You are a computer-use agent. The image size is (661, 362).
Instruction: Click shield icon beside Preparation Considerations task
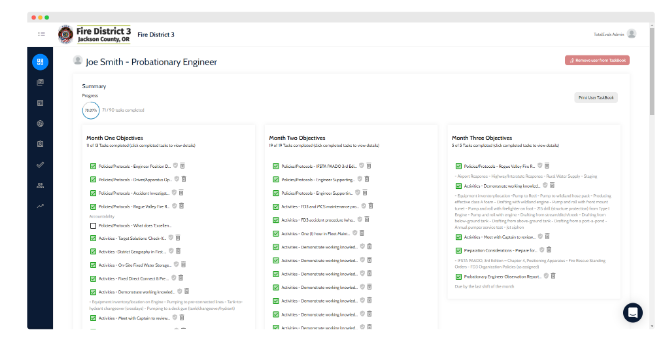[x=542, y=250]
